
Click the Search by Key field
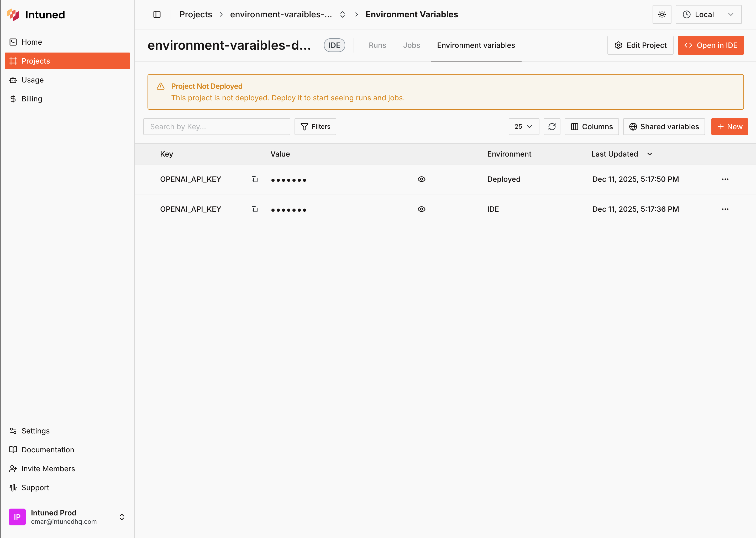pyautogui.click(x=217, y=127)
